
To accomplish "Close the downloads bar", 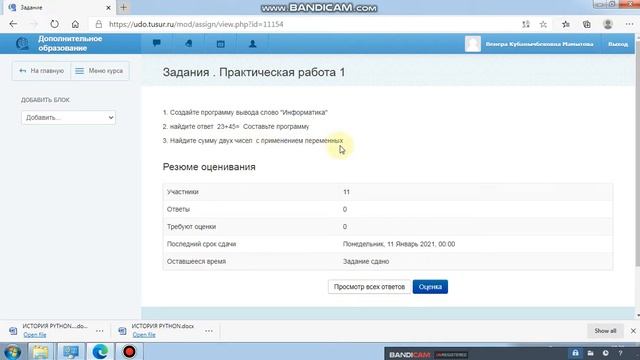I will (x=633, y=331).
